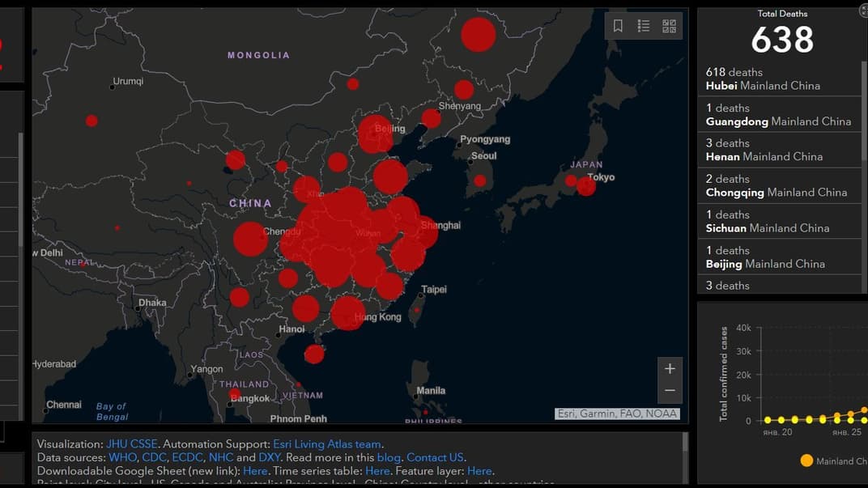Image resolution: width=868 pixels, height=488 pixels.
Task: Click the Contact US link
Action: pyautogui.click(x=435, y=457)
